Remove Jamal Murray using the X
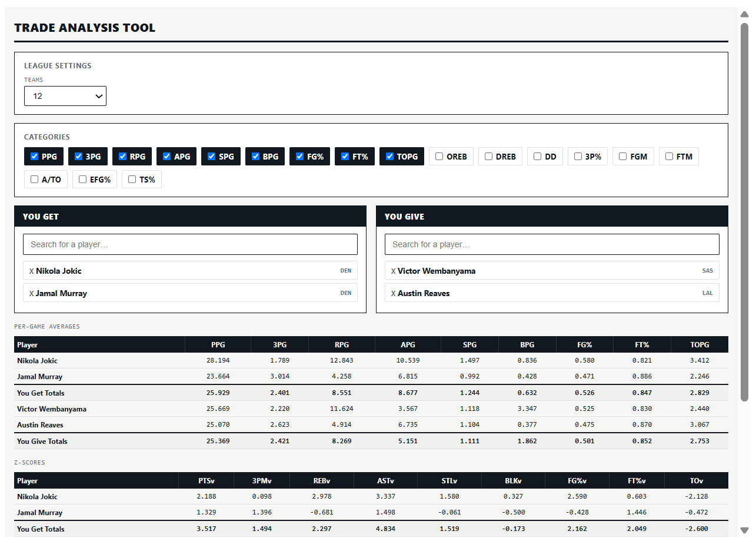Viewport: 756px width, 541px height. tap(32, 294)
